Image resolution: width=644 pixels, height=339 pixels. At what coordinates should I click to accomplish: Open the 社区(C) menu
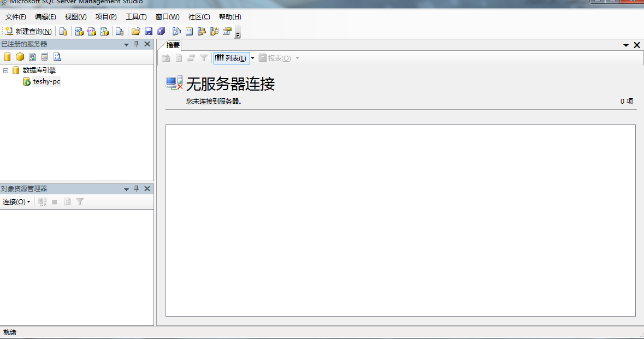coord(199,17)
